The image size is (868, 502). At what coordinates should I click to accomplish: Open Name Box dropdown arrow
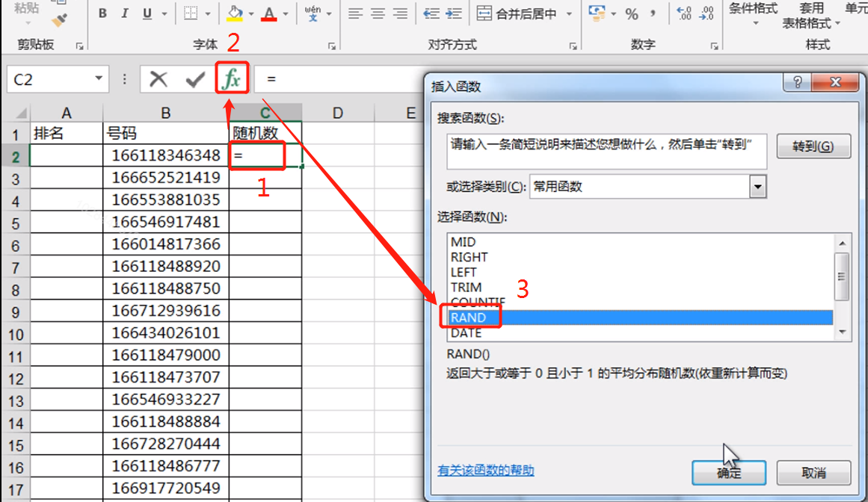pyautogui.click(x=99, y=79)
